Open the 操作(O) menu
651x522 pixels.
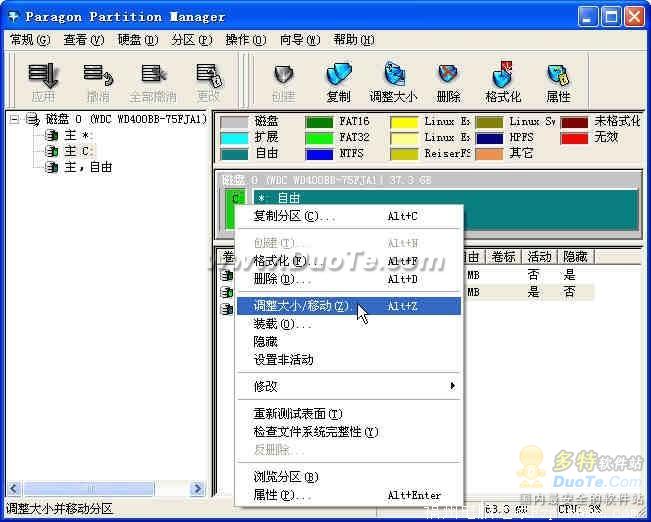pyautogui.click(x=246, y=40)
